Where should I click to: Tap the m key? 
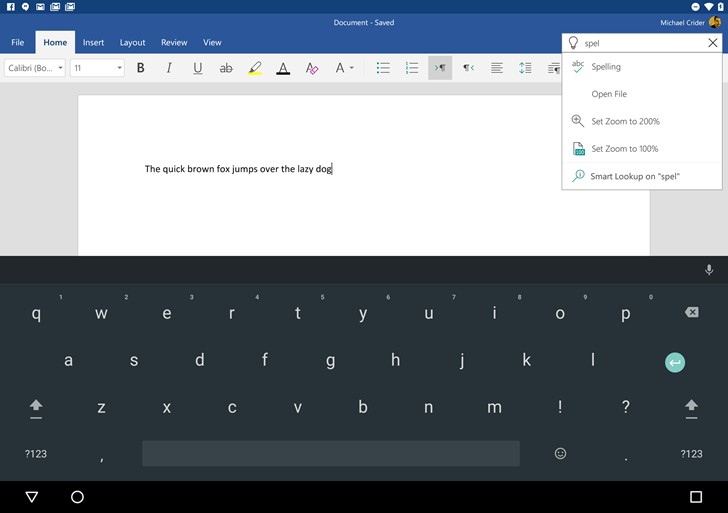pos(494,407)
